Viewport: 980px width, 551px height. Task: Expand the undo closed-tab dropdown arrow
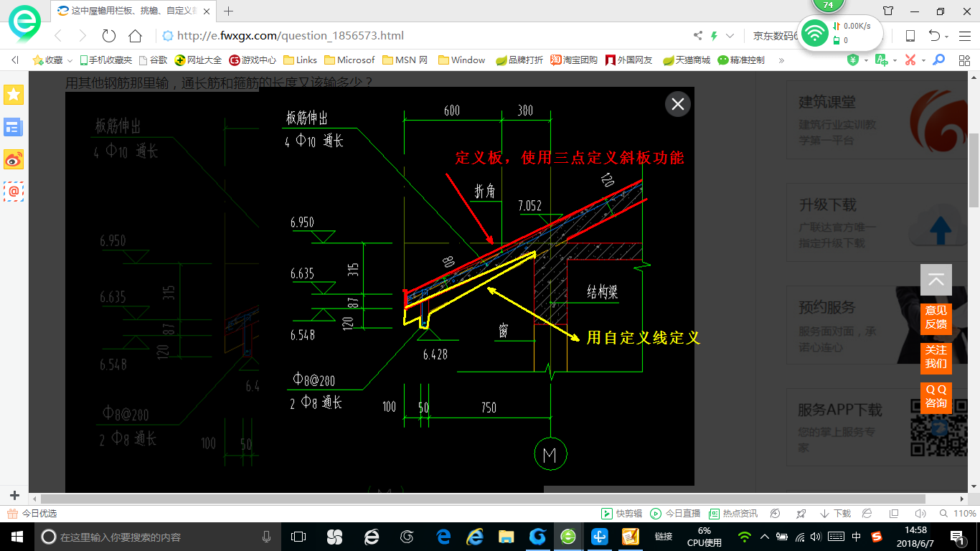(x=947, y=37)
